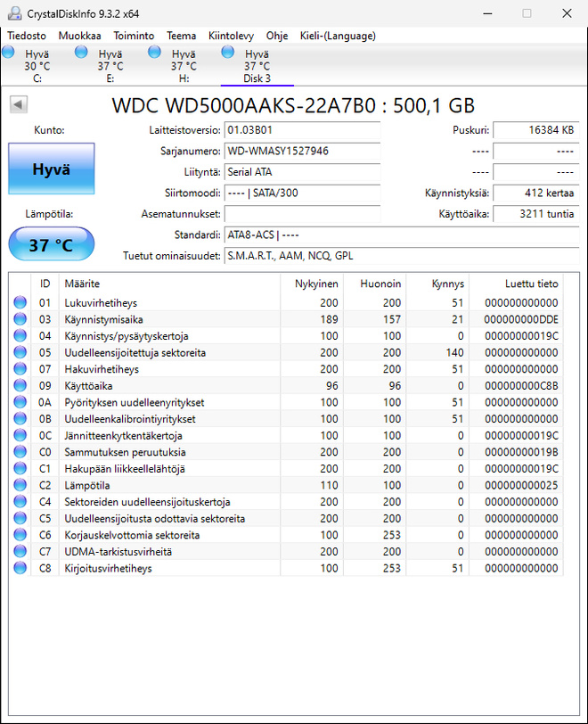Close the CrystalDiskInfo window
The height and width of the screenshot is (724, 588).
pos(567,13)
